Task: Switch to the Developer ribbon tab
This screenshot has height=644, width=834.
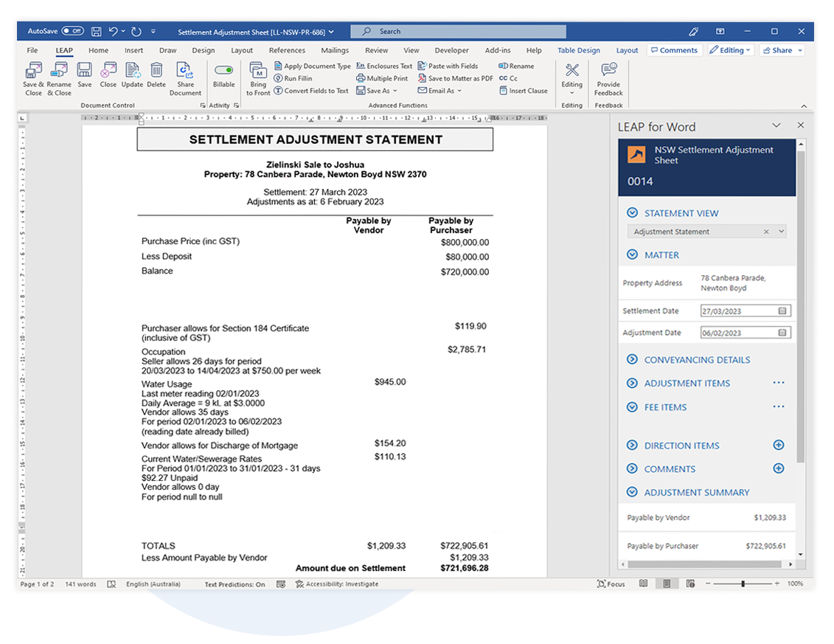Action: (x=451, y=50)
